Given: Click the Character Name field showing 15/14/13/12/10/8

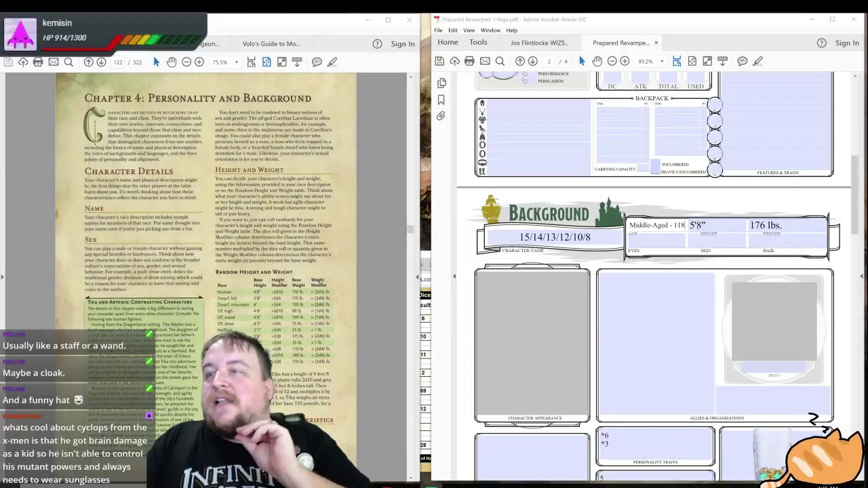Looking at the screenshot, I should tap(555, 237).
